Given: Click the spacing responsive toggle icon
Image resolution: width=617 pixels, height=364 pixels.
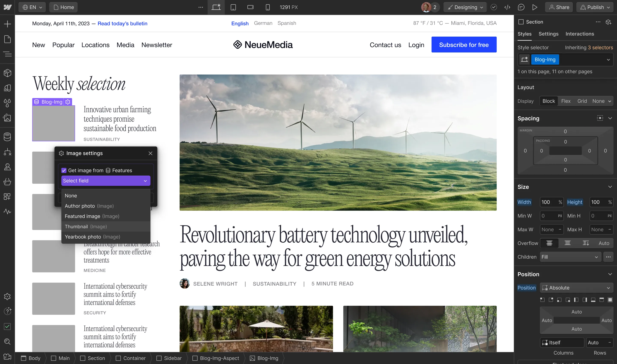Looking at the screenshot, I should pyautogui.click(x=600, y=118).
